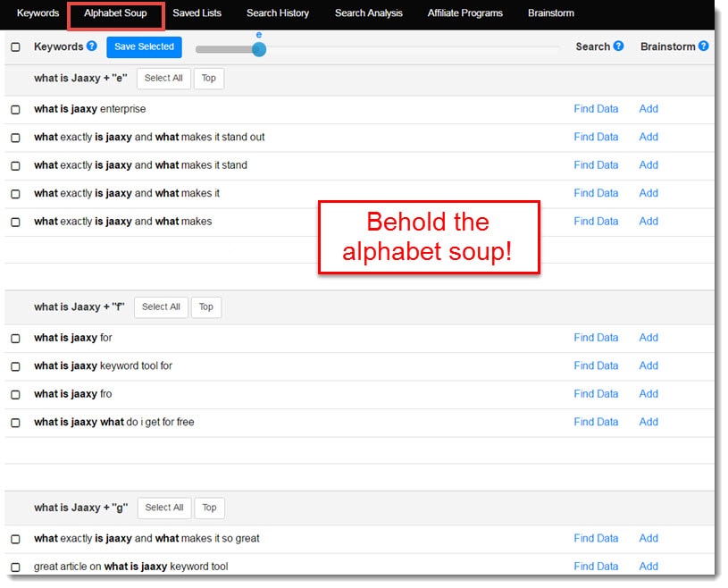Open the Affiliate Programs tab
The image size is (728, 588).
click(465, 13)
